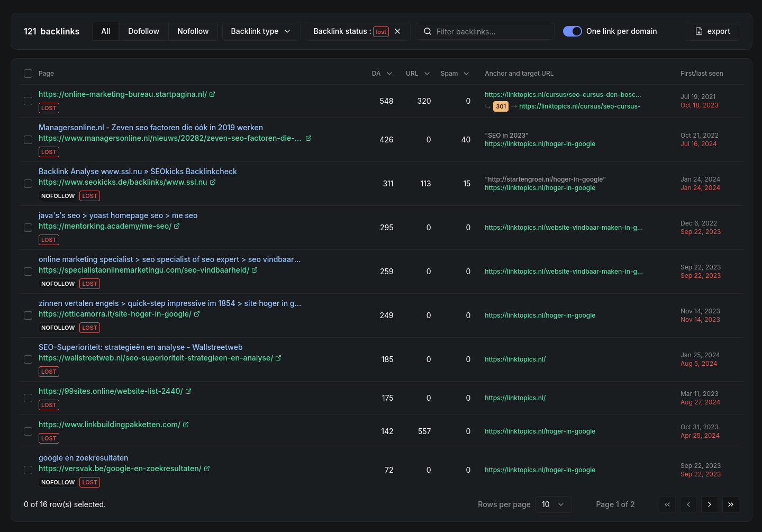762x532 pixels.
Task: Go to first page of results
Action: pyautogui.click(x=667, y=504)
